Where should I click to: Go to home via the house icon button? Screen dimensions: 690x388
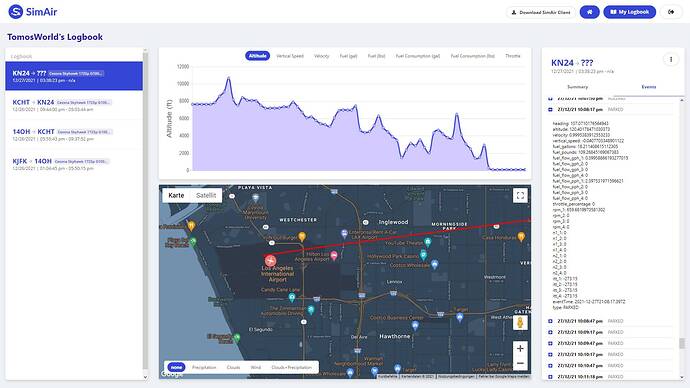[589, 12]
